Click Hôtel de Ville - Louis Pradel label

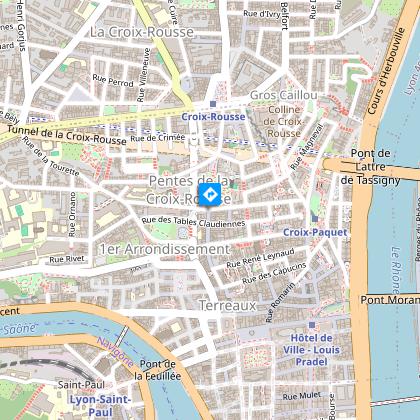[x=311, y=350]
